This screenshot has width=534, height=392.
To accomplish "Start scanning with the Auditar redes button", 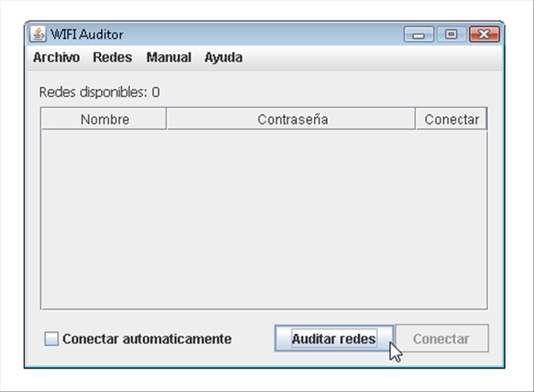I will (x=334, y=339).
